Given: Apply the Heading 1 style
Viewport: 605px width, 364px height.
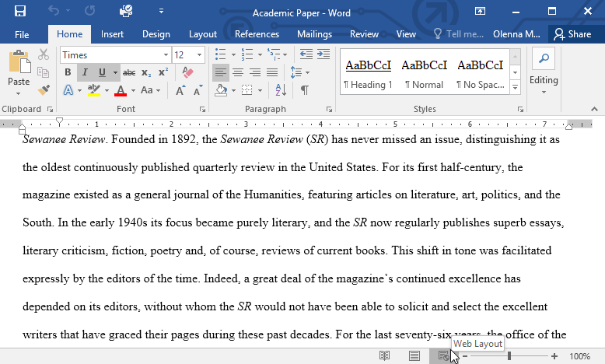Looking at the screenshot, I should point(368,74).
